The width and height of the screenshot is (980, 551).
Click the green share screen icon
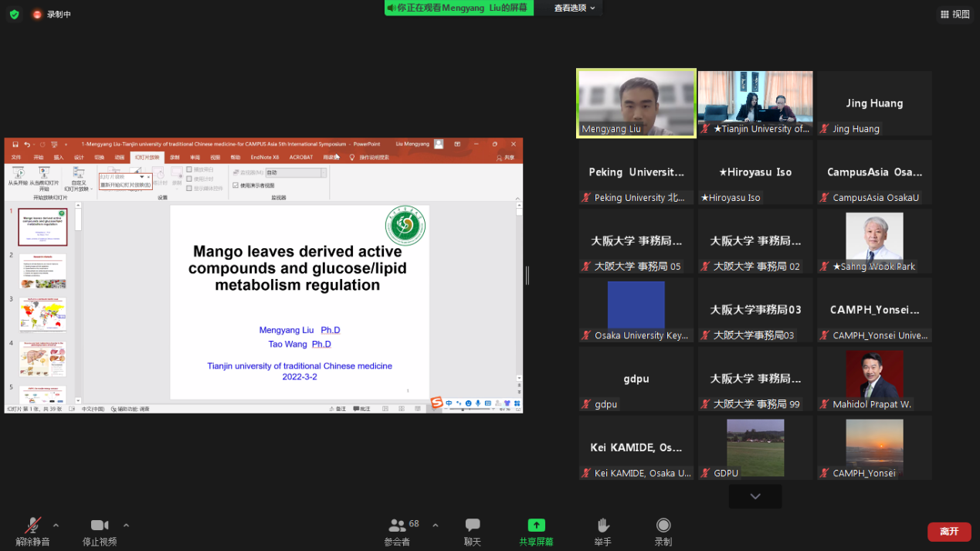click(x=536, y=525)
